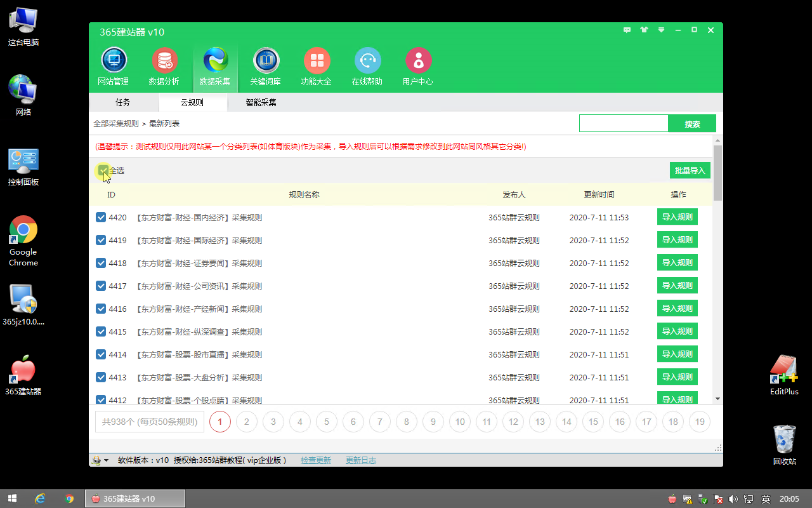The height and width of the screenshot is (508, 812).
Task: Click the volume icon in system tray
Action: coord(733,499)
